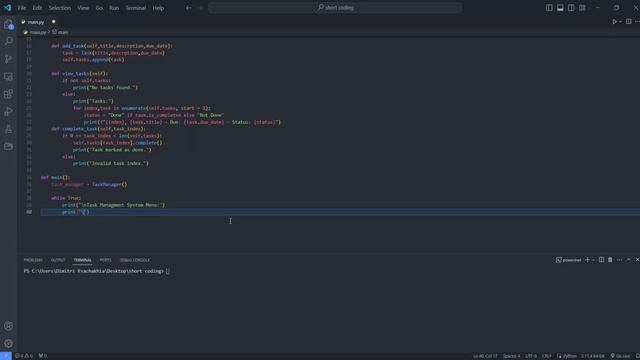Click line 40 in the code editor
640x360 pixels.
coord(340,212)
